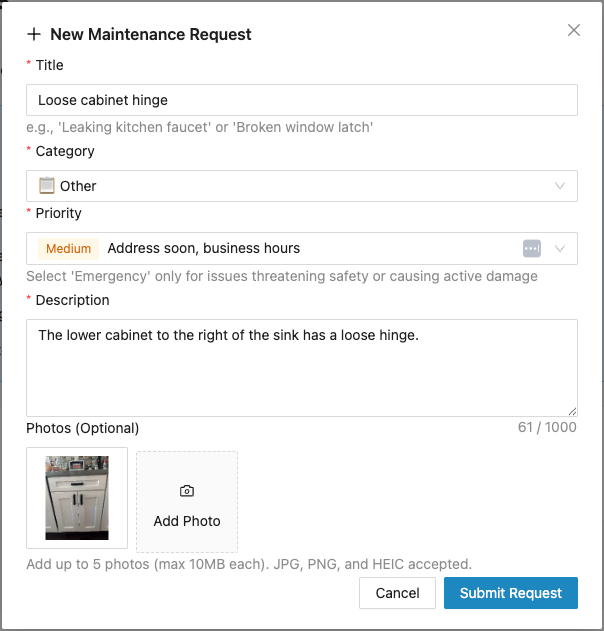
Task: Submit the maintenance request
Action: (x=511, y=593)
